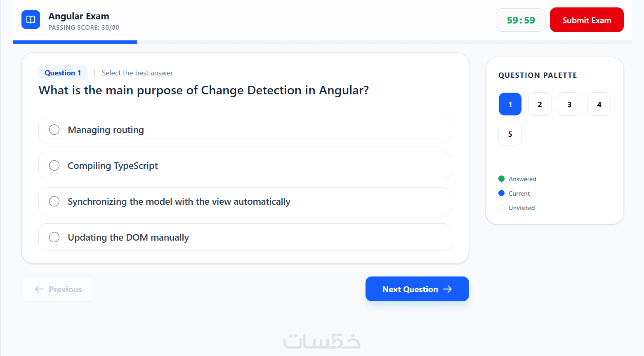644x356 pixels.
Task: Select the 'Managing routing' radio option
Action: (54, 130)
